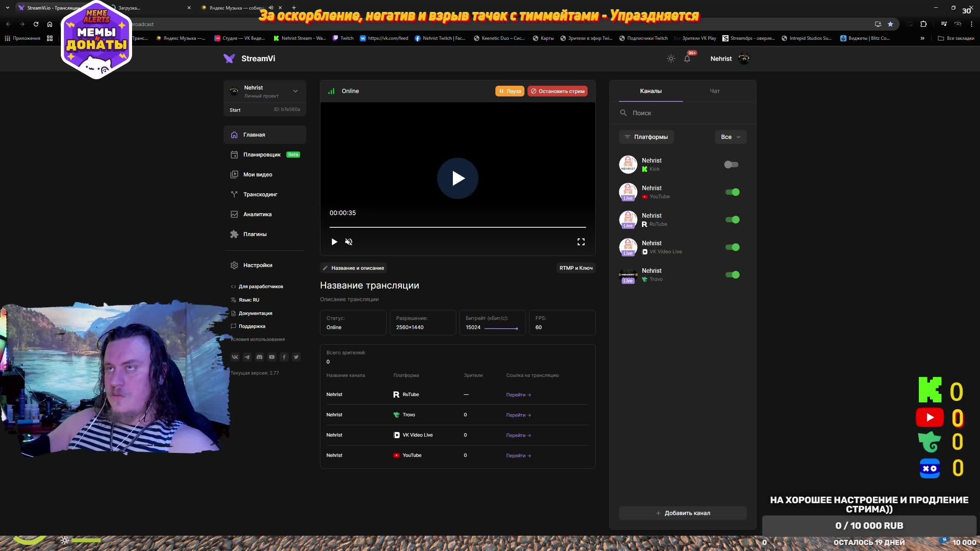
Task: Open the Telegram social icon
Action: 247,357
